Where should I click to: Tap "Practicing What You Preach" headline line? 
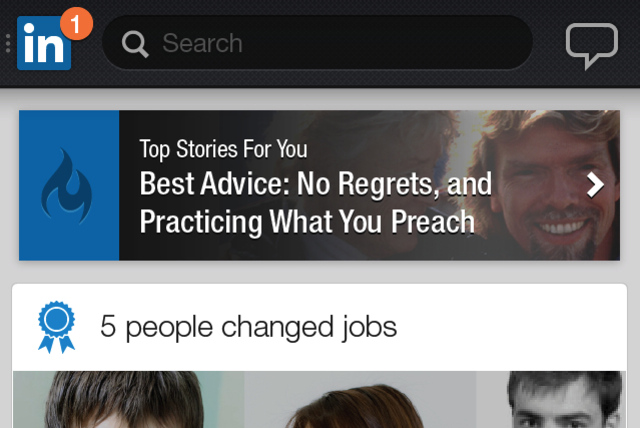307,222
